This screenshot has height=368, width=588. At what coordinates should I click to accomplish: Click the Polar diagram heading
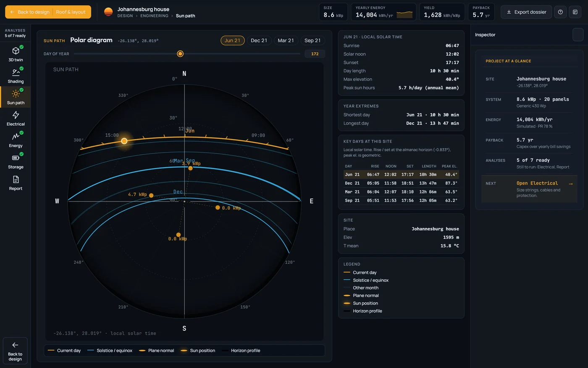click(x=91, y=40)
